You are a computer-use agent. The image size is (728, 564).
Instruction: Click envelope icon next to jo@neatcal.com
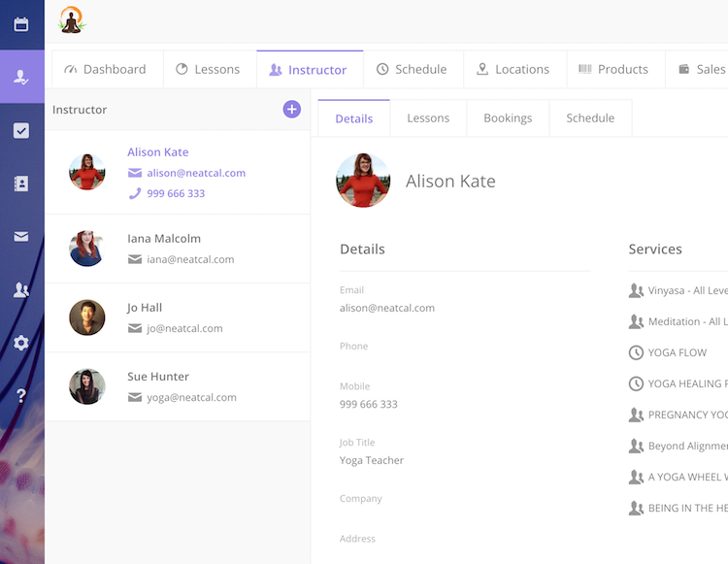click(x=135, y=329)
